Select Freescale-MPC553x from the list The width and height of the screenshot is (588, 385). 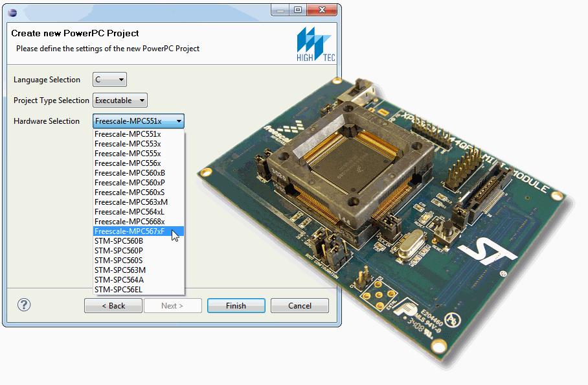coord(139,144)
